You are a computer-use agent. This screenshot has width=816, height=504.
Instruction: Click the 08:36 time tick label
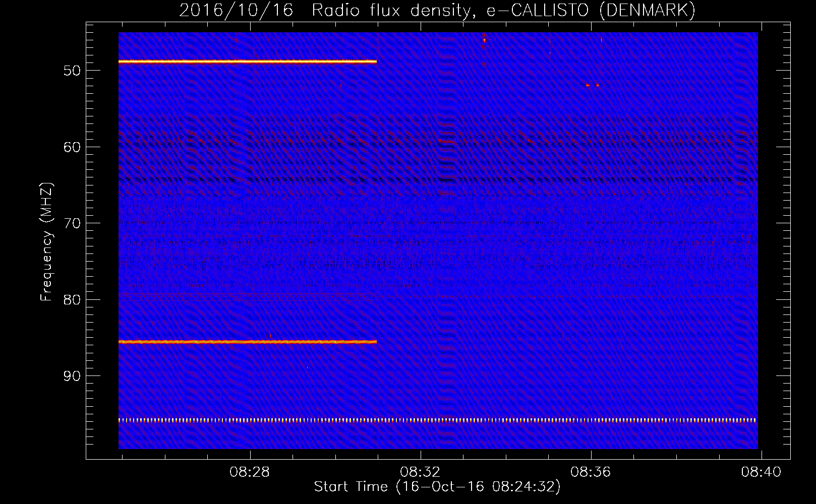coord(591,472)
